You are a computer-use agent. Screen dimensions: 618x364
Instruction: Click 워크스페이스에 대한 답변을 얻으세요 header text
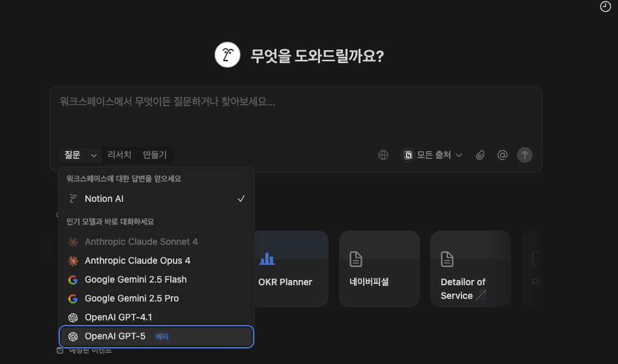coord(124,178)
